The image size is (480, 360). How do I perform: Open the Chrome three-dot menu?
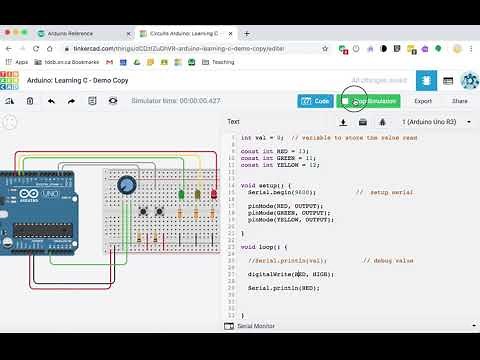(x=471, y=49)
